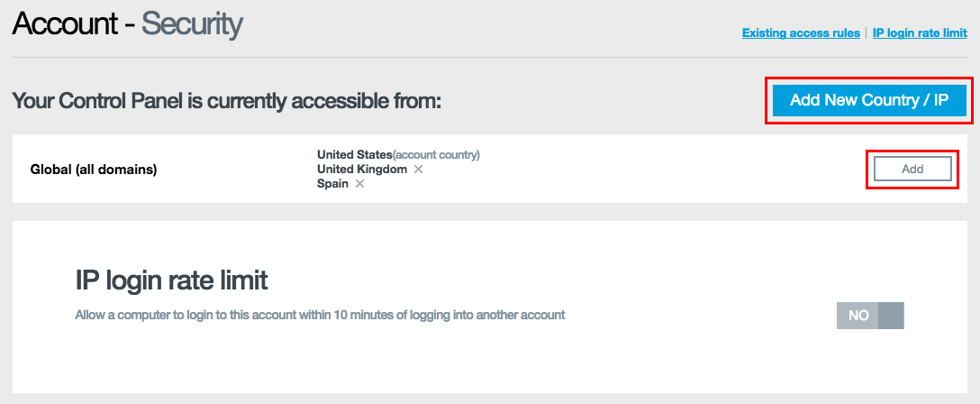Click the large IP login rate limit section heading
This screenshot has height=404, width=980.
(171, 280)
